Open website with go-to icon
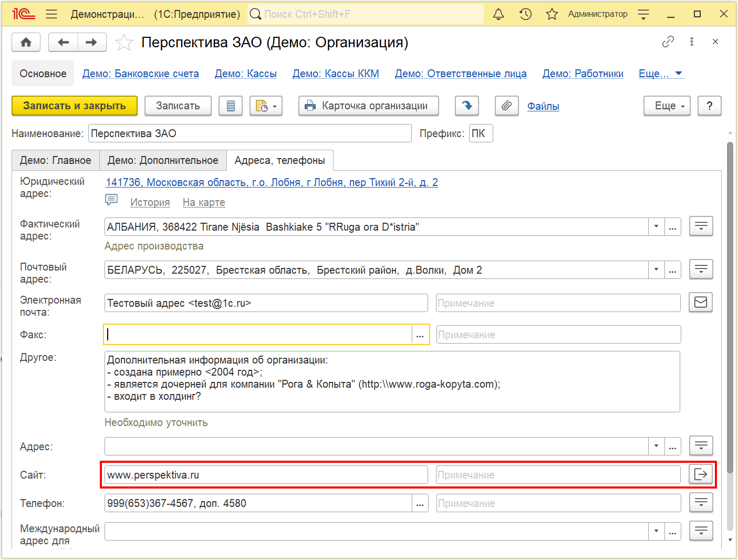The height and width of the screenshot is (560, 738). click(x=701, y=474)
